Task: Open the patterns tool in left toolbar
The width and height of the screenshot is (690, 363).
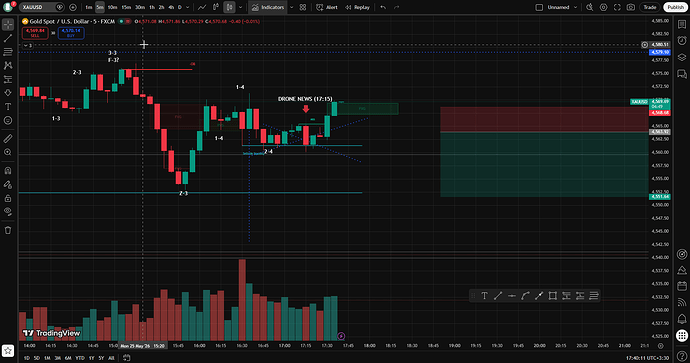Action: pos(8,66)
